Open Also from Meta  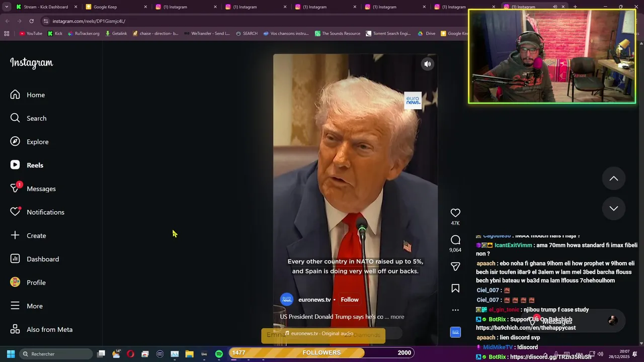42,329
